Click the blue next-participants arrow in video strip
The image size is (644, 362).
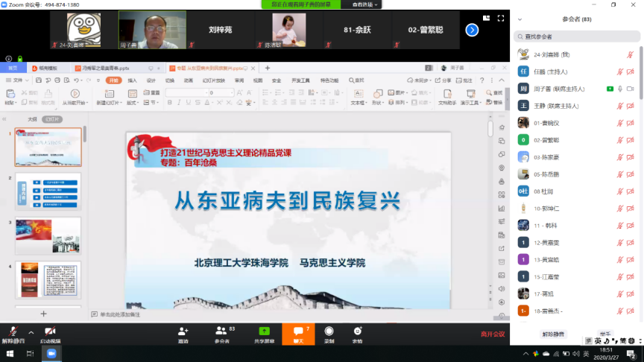pos(472,30)
